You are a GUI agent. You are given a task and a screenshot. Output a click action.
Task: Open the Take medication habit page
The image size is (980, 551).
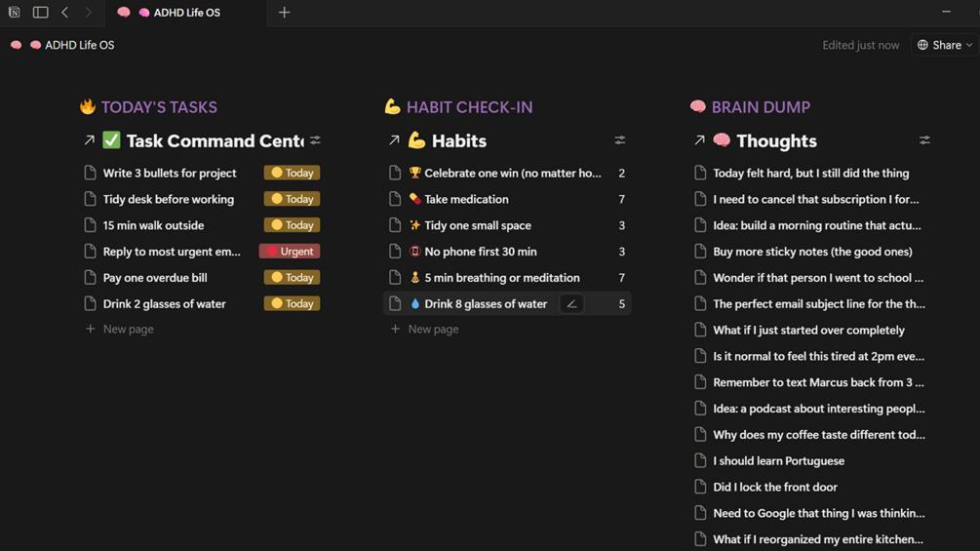pyautogui.click(x=466, y=199)
